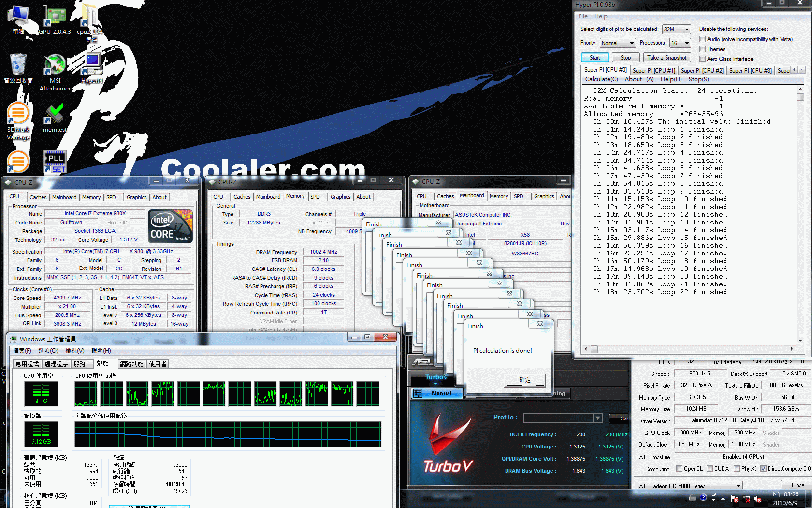Open the ATI Radeon HD 5800 Series dropdown
This screenshot has width=812, height=508.
click(x=690, y=486)
